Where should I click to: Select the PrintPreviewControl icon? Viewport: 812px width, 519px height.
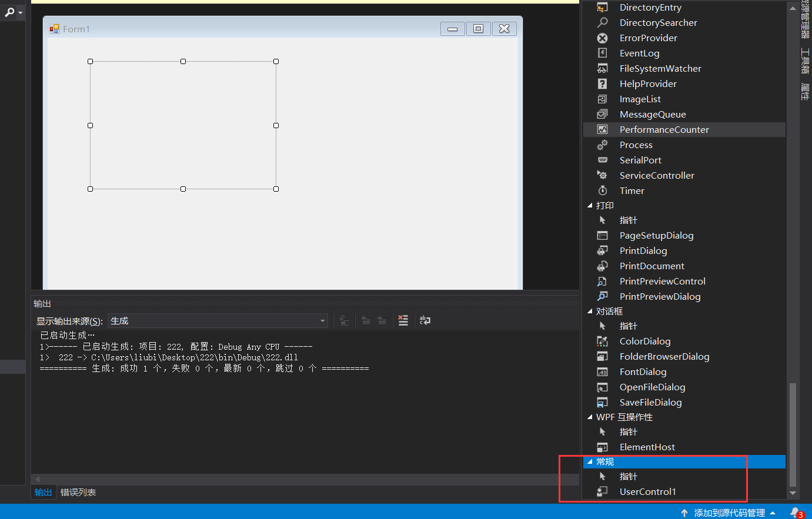[x=602, y=282]
